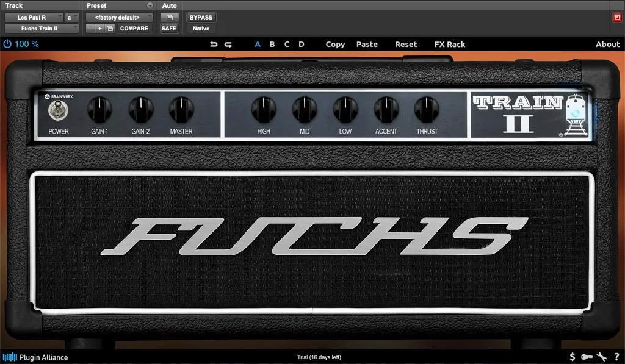Select settings bank D
Image resolution: width=625 pixels, height=364 pixels.
[302, 45]
